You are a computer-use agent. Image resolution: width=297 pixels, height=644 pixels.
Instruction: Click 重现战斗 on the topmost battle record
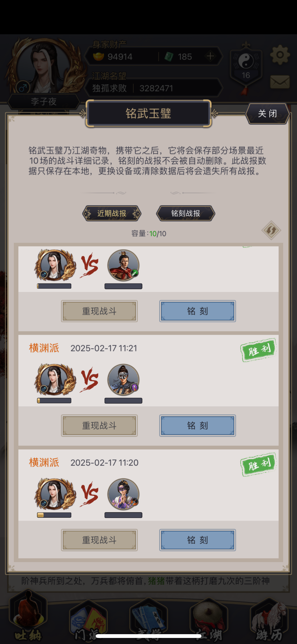click(99, 311)
